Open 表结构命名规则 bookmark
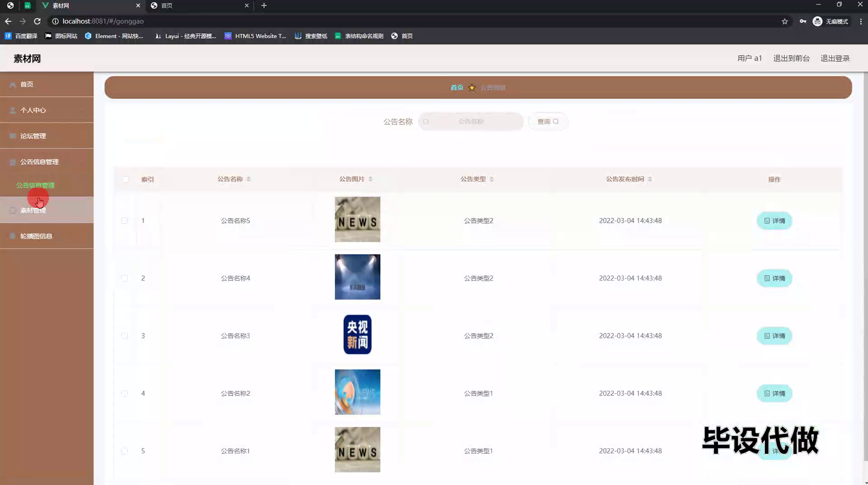Screen dimensions: 868x485 click(359, 36)
